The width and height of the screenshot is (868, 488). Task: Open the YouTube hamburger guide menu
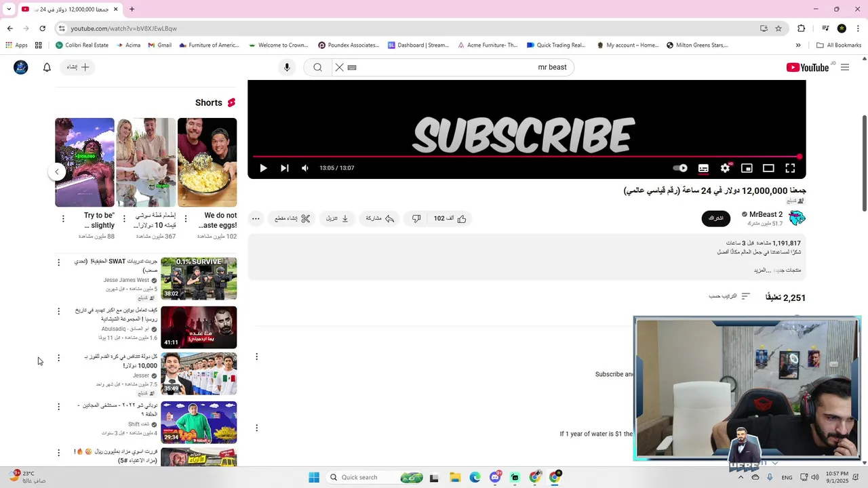click(845, 67)
